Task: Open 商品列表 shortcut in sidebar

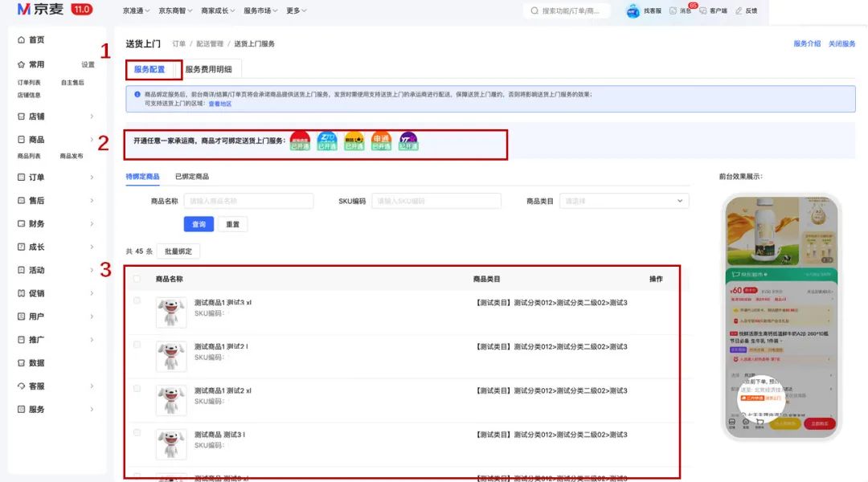Action: [29, 156]
